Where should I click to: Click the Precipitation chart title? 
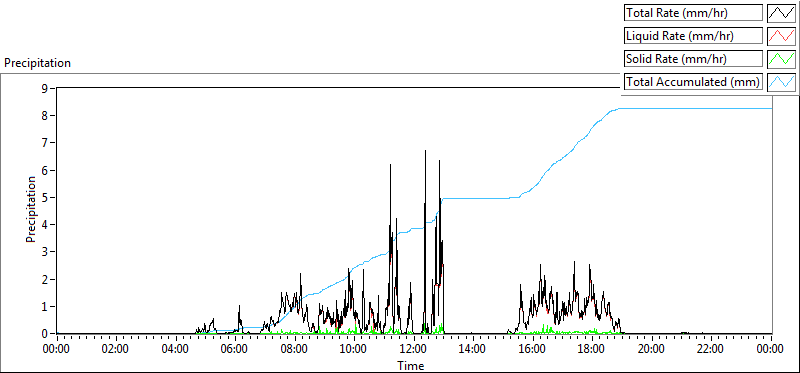tap(37, 63)
